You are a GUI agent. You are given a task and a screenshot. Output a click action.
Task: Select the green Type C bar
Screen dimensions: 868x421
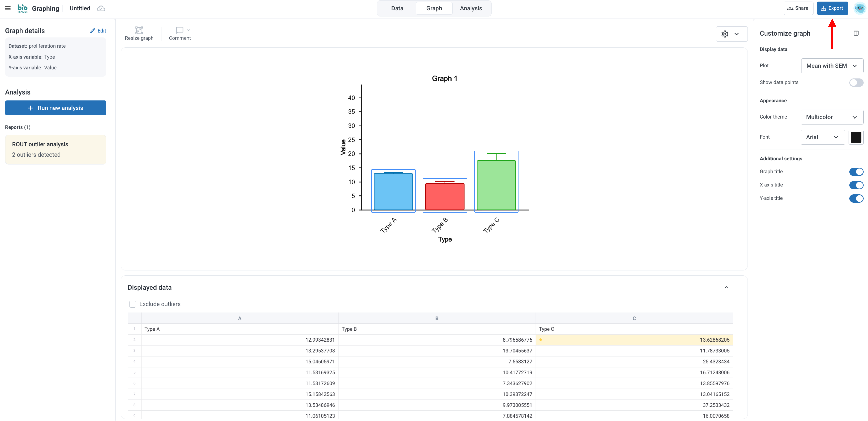[496, 185]
